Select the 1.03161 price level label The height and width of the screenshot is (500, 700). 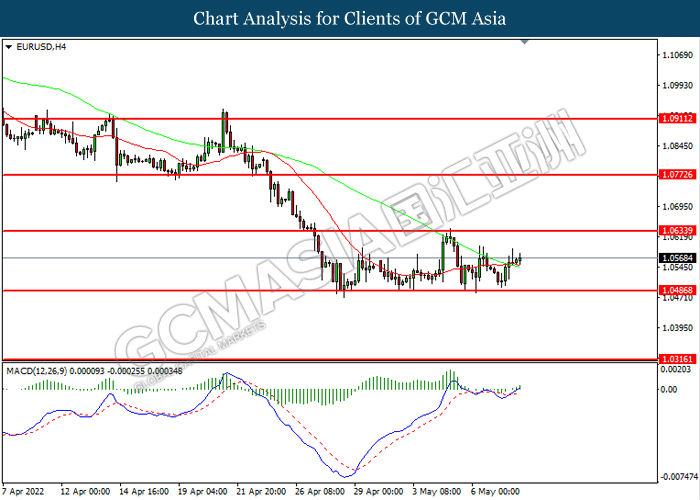click(677, 359)
